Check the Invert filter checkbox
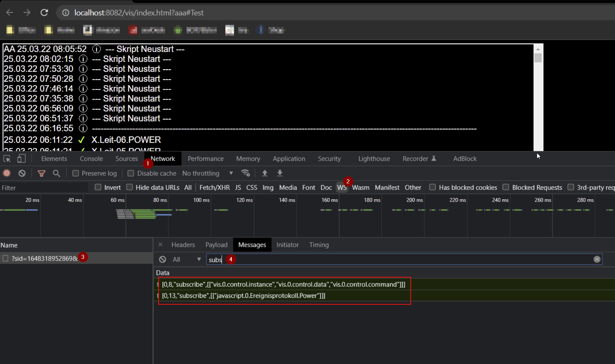 tap(98, 187)
